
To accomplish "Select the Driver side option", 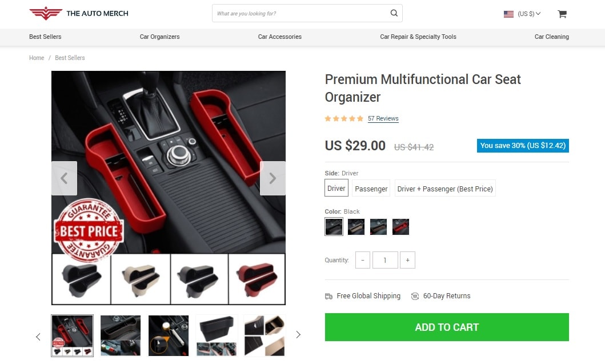I will [336, 187].
